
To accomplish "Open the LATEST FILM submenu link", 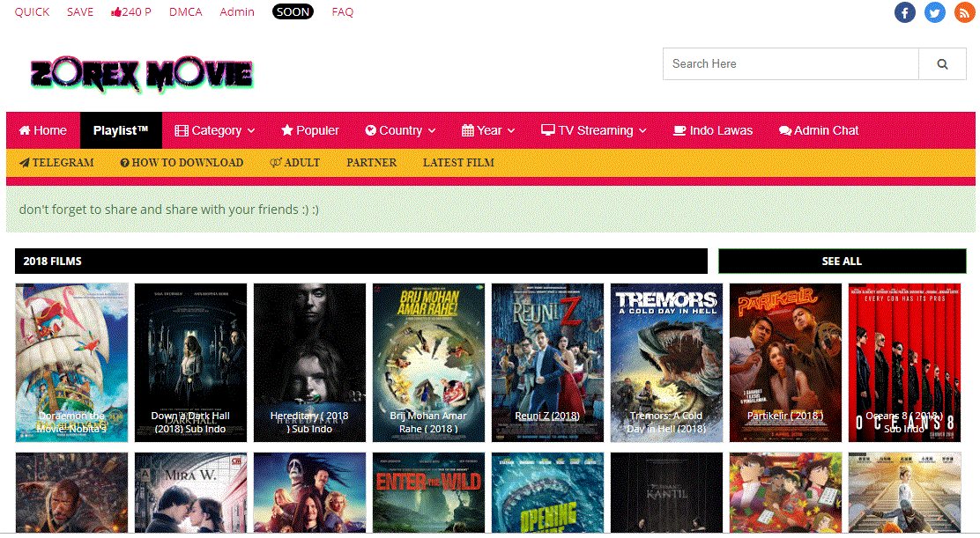I will [x=458, y=163].
